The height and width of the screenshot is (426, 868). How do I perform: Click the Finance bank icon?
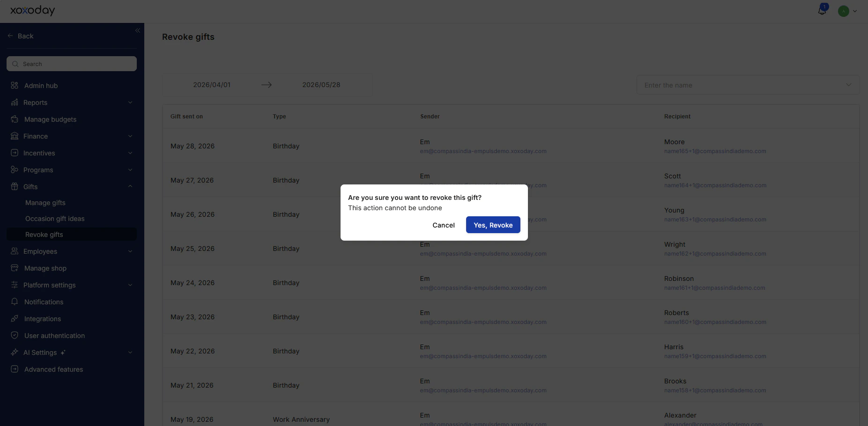point(15,136)
